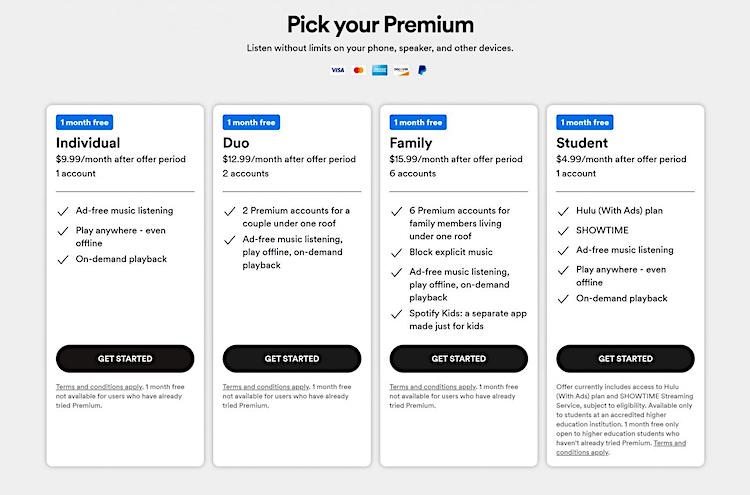
Task: Open Student plan Terms and conditions link
Action: click(621, 448)
